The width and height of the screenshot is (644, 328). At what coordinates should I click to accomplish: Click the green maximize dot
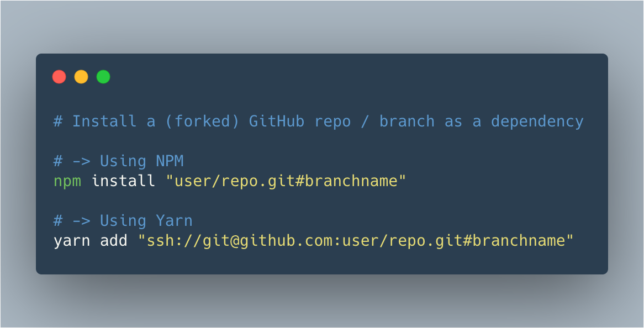click(x=103, y=77)
